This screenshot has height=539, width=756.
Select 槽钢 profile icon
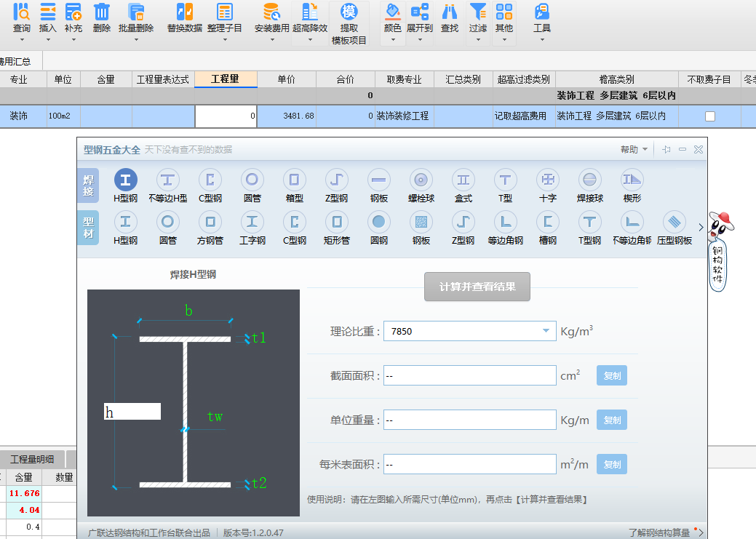[548, 222]
